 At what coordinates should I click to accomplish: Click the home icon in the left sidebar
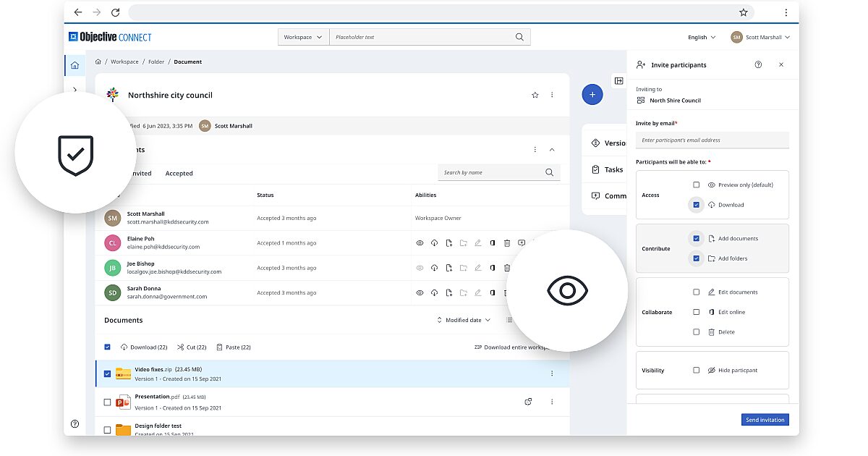(x=75, y=64)
